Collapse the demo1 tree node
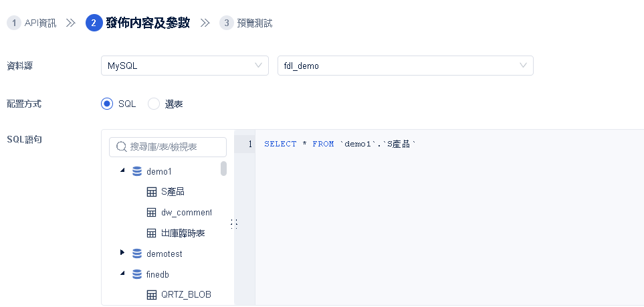The height and width of the screenshot is (307, 644). point(122,171)
